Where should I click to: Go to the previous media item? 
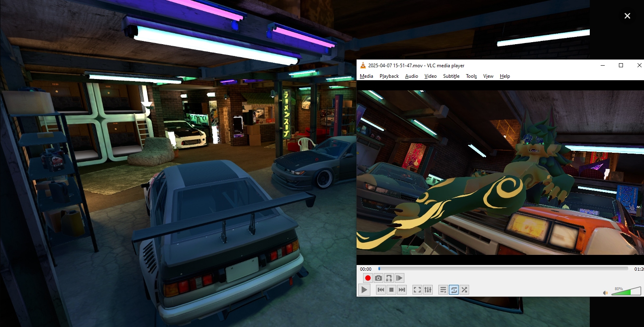click(x=380, y=290)
